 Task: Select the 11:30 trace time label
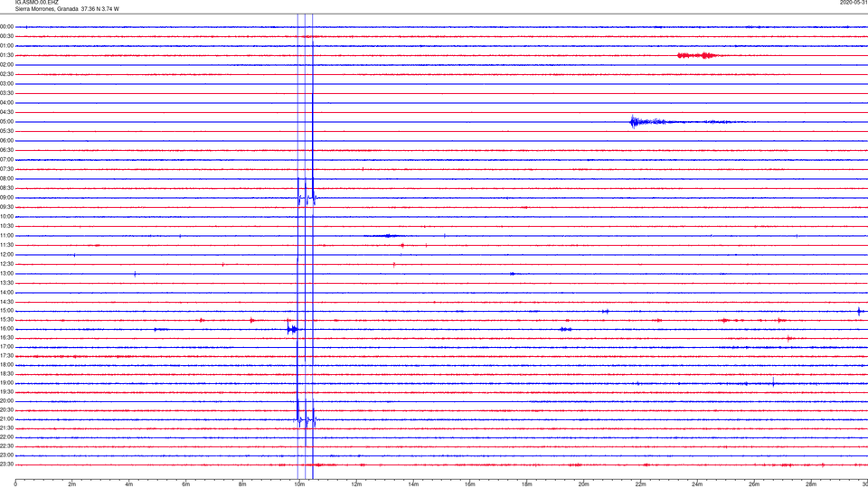pos(6,245)
